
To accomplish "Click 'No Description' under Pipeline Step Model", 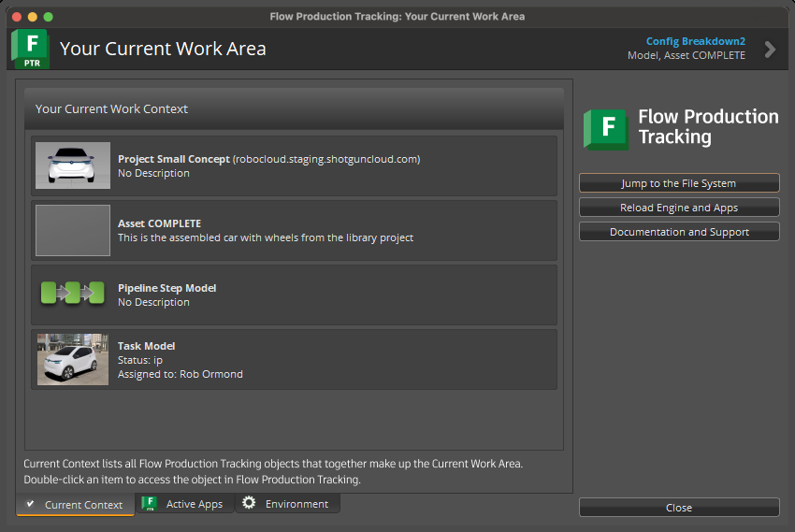I will [153, 302].
